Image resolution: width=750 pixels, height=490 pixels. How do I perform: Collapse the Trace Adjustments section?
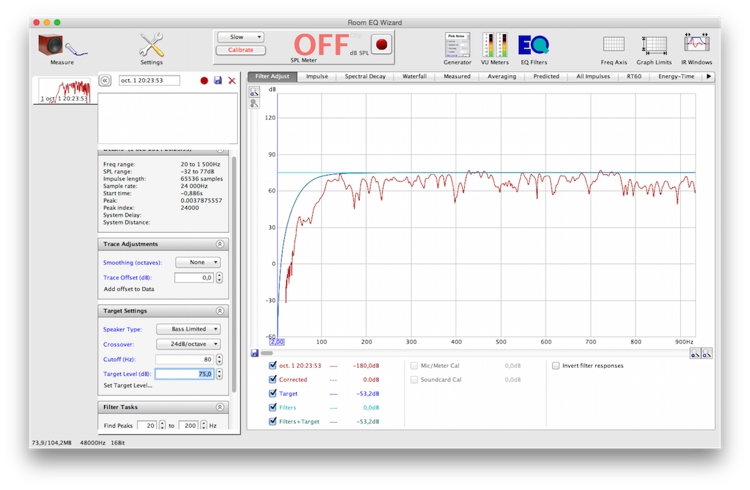point(220,244)
